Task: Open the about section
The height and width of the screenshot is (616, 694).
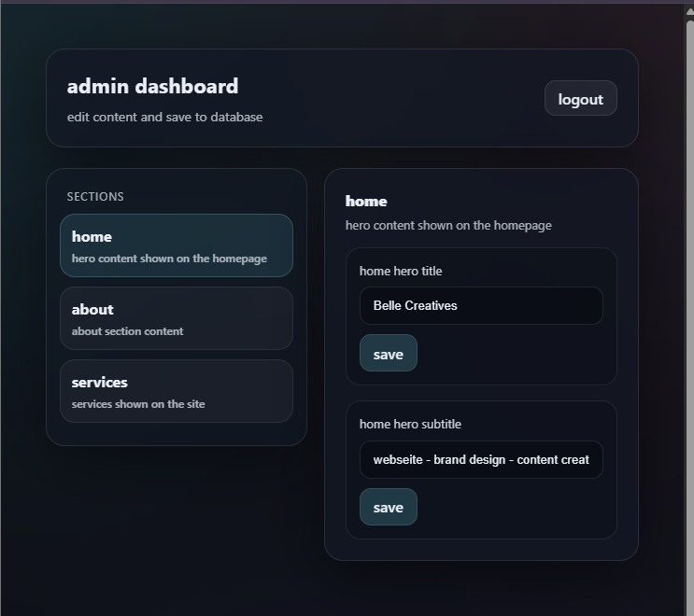Action: [177, 318]
